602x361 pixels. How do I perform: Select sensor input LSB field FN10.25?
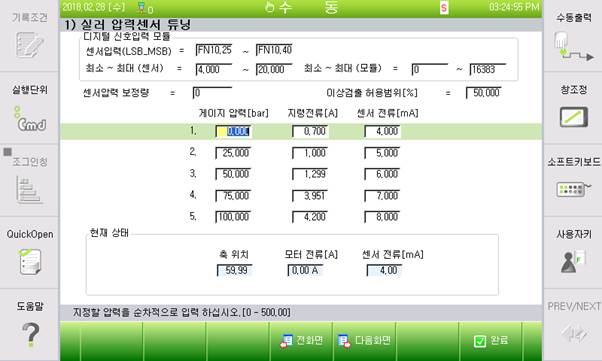click(214, 50)
